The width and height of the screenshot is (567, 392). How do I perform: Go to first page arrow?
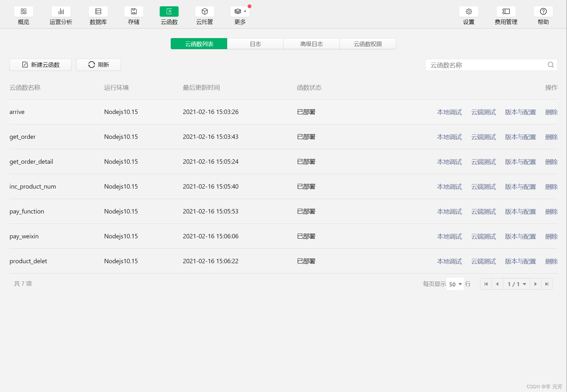pos(486,284)
